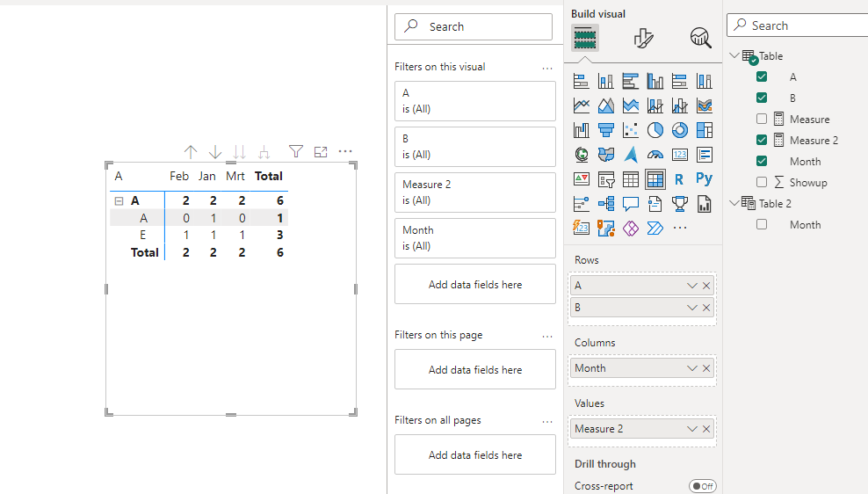Viewport: 868px width, 494px height.
Task: Open Get more visuals ellipsis
Action: [x=680, y=228]
